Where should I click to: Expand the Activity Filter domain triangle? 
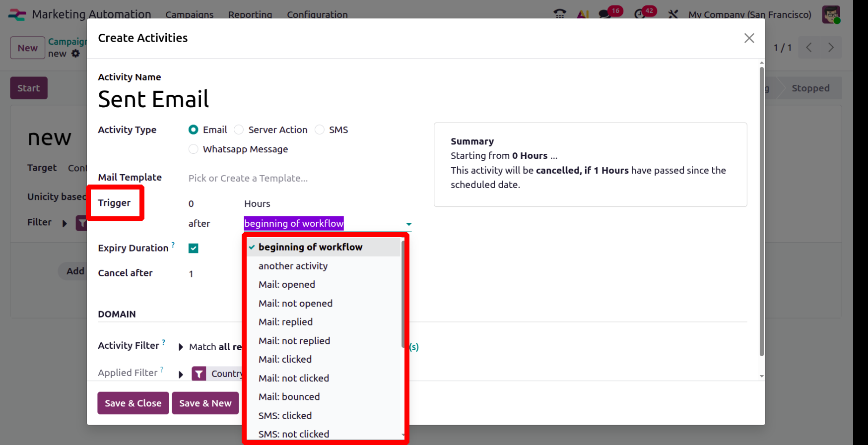pyautogui.click(x=181, y=347)
